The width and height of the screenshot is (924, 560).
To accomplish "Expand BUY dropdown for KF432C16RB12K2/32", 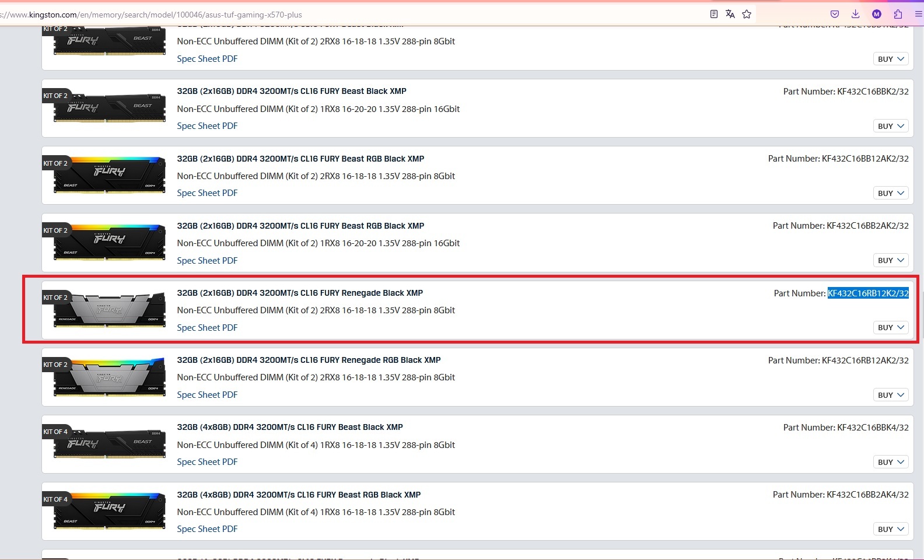I will [891, 327].
